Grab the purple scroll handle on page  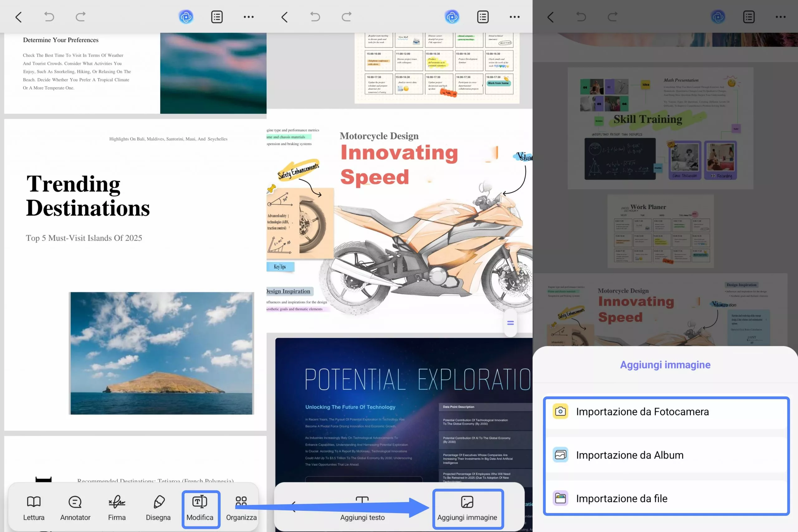(510, 323)
